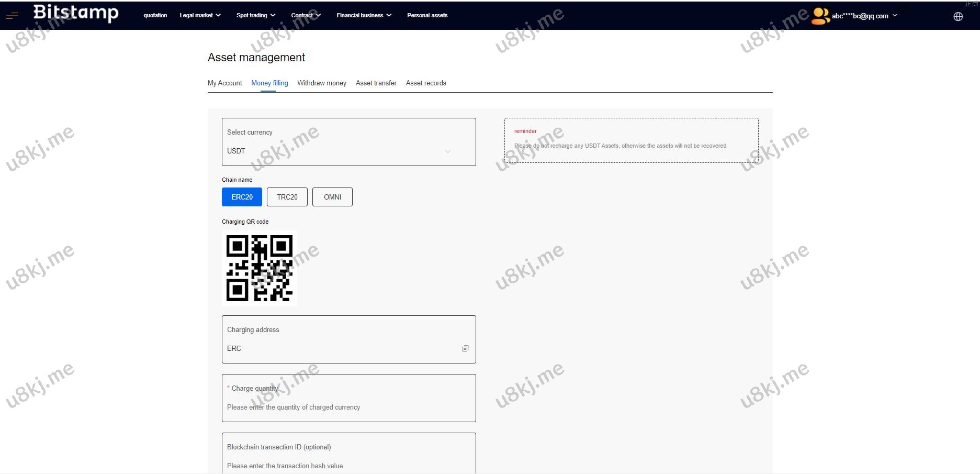Select the ERC20 chain option
The width and height of the screenshot is (980, 474).
pos(242,197)
